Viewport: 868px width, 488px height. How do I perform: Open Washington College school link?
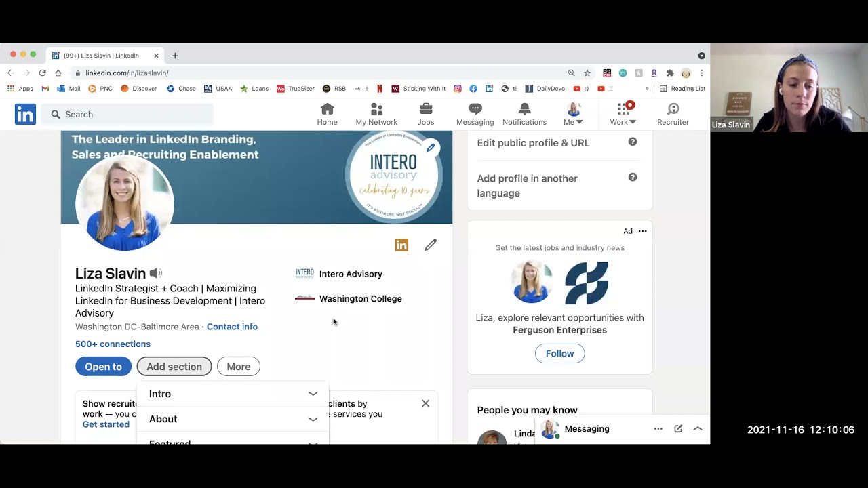(349, 298)
